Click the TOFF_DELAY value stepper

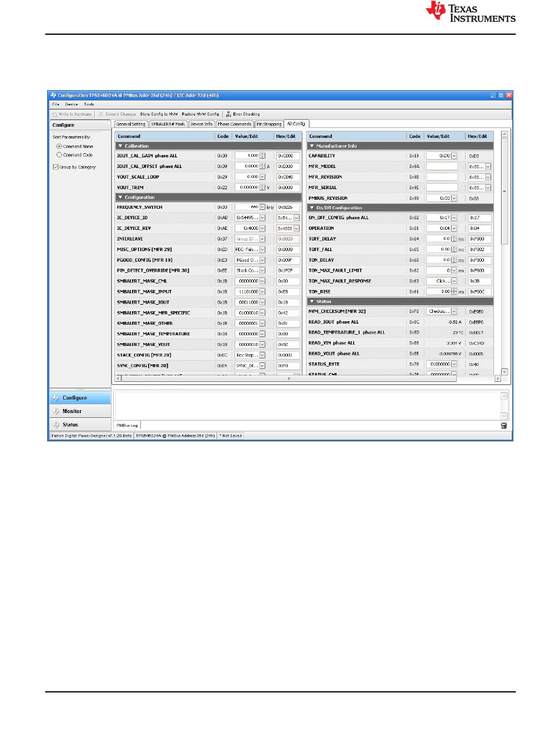pyautogui.click(x=454, y=239)
